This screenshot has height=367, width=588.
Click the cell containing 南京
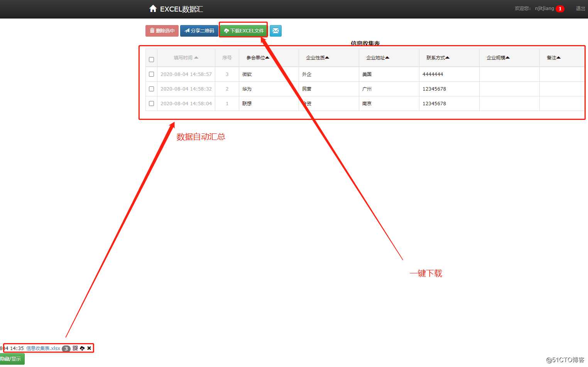pyautogui.click(x=389, y=103)
